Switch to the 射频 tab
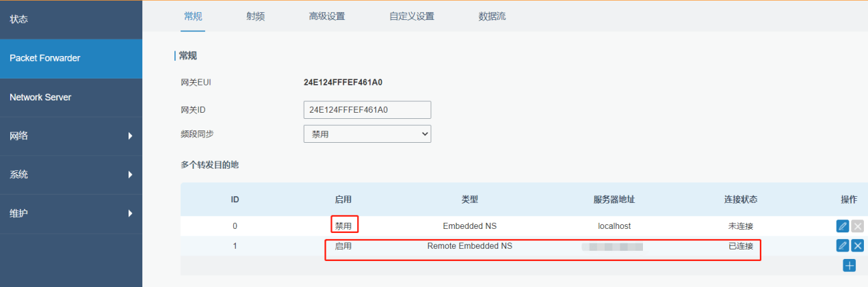The height and width of the screenshot is (287, 868). [256, 16]
